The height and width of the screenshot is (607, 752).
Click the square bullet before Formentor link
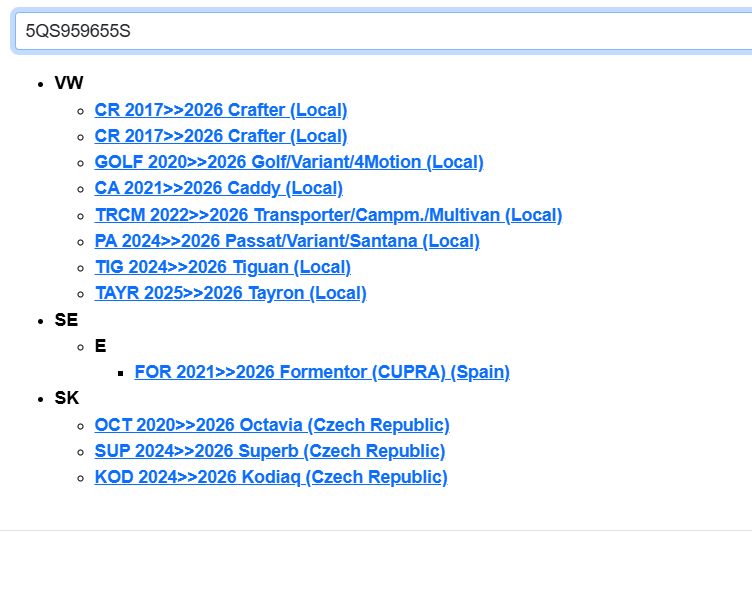coord(120,373)
